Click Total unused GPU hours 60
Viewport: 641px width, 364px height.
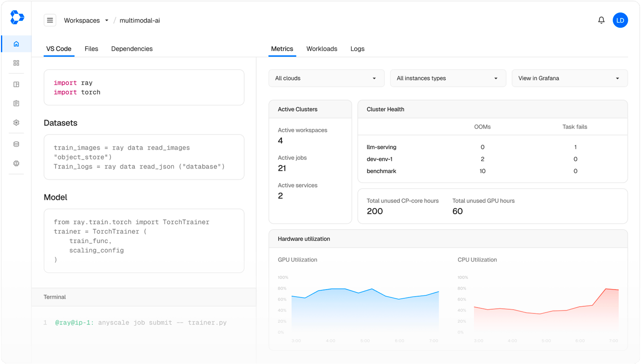[x=458, y=211]
